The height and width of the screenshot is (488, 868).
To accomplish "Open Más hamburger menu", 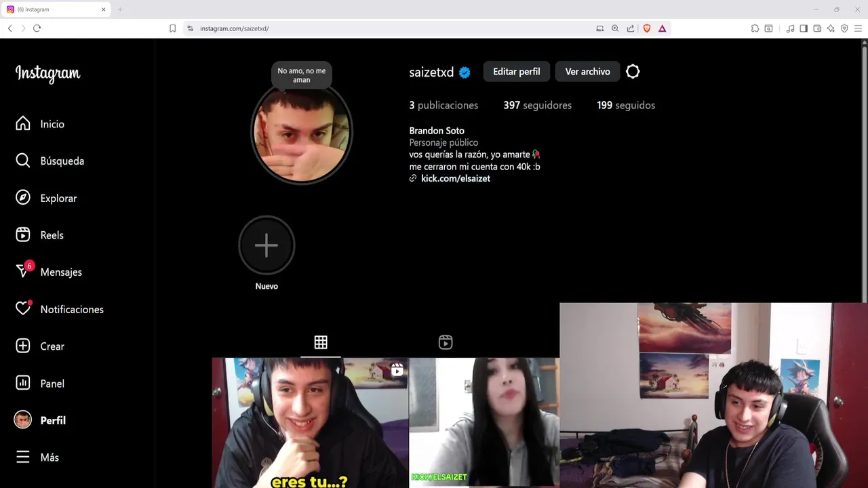I will (x=23, y=457).
